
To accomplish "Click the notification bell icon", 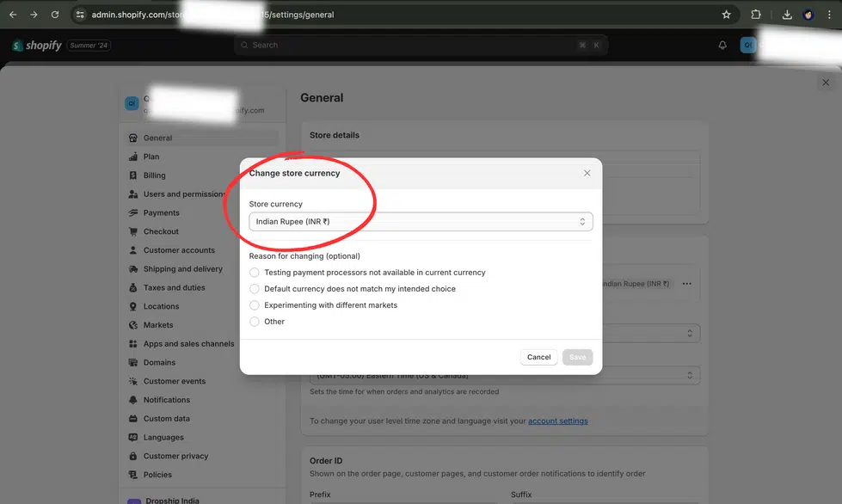I will tap(722, 44).
